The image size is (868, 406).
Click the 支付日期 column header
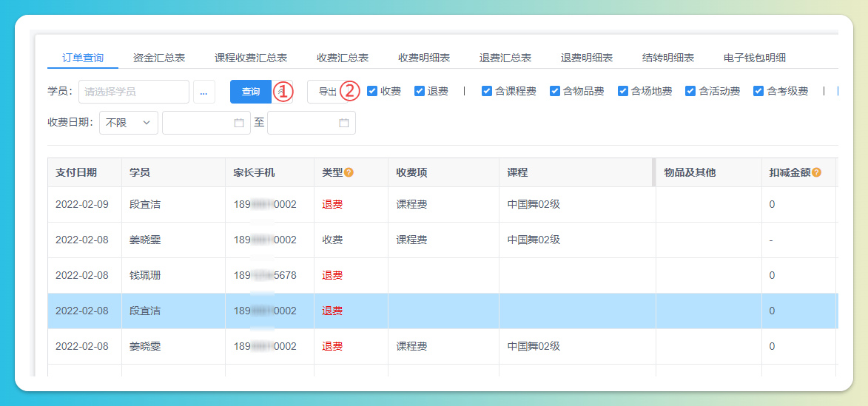(84, 172)
